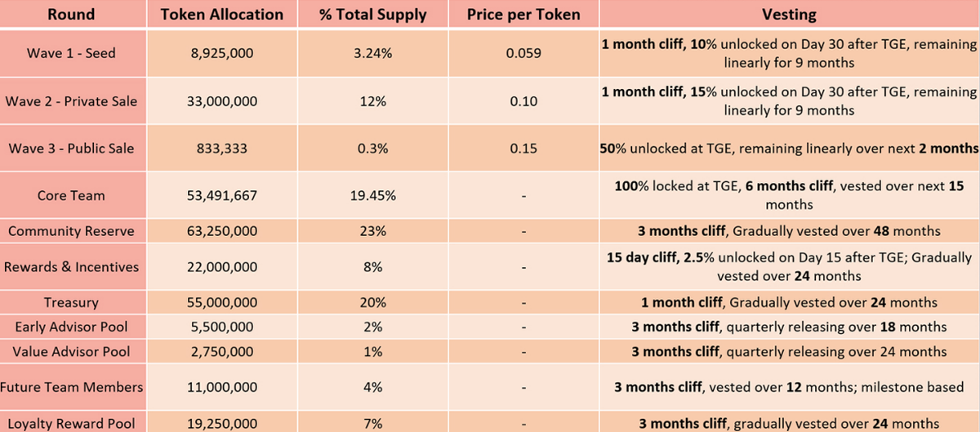The height and width of the screenshot is (432, 980).
Task: Select the Token Allocation header cell
Action: click(x=222, y=15)
